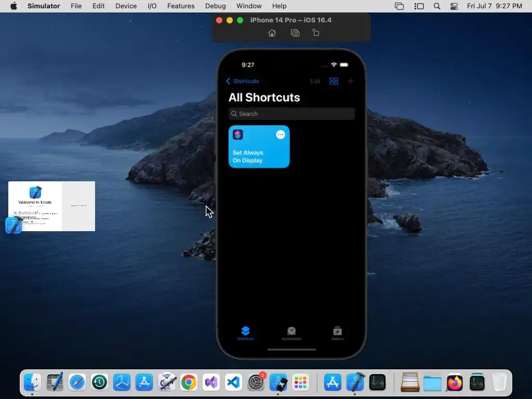This screenshot has width=532, height=399.
Task: Open the grid-and-pencil app in the dock
Action: click(x=55, y=382)
